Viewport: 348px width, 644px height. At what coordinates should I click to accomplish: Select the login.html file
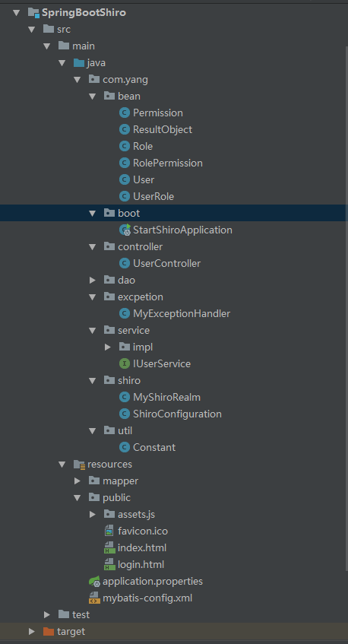pyautogui.click(x=141, y=565)
